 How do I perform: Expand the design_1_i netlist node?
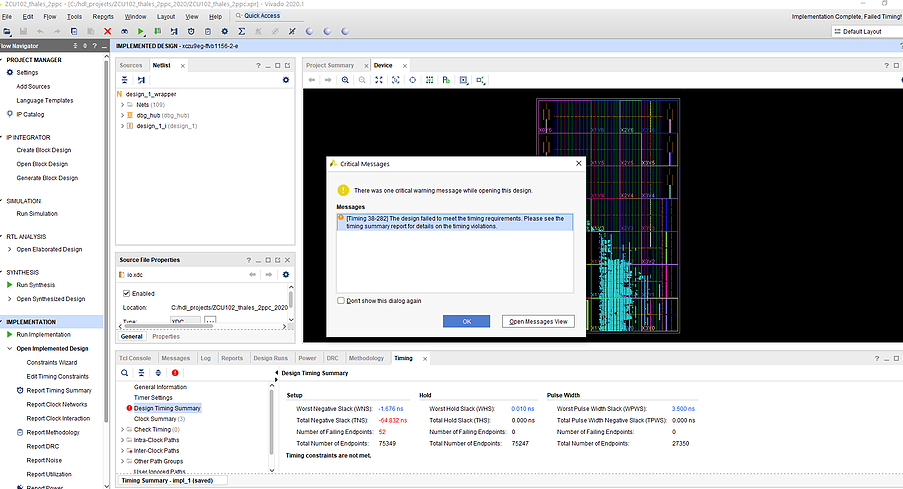pyautogui.click(x=122, y=126)
